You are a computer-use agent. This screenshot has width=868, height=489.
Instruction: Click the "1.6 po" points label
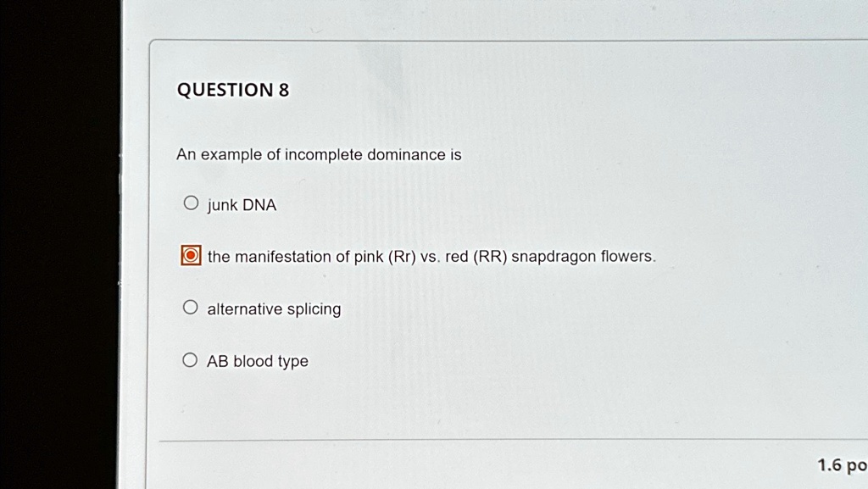[841, 464]
